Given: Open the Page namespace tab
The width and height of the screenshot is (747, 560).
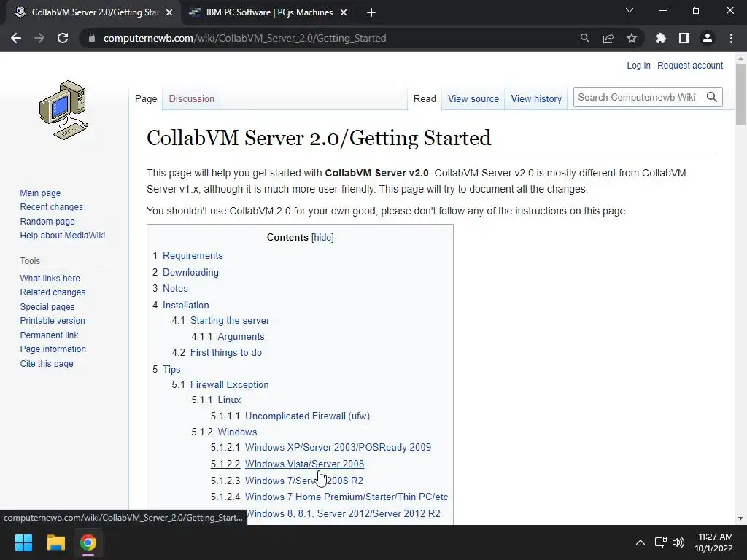Looking at the screenshot, I should point(146,98).
